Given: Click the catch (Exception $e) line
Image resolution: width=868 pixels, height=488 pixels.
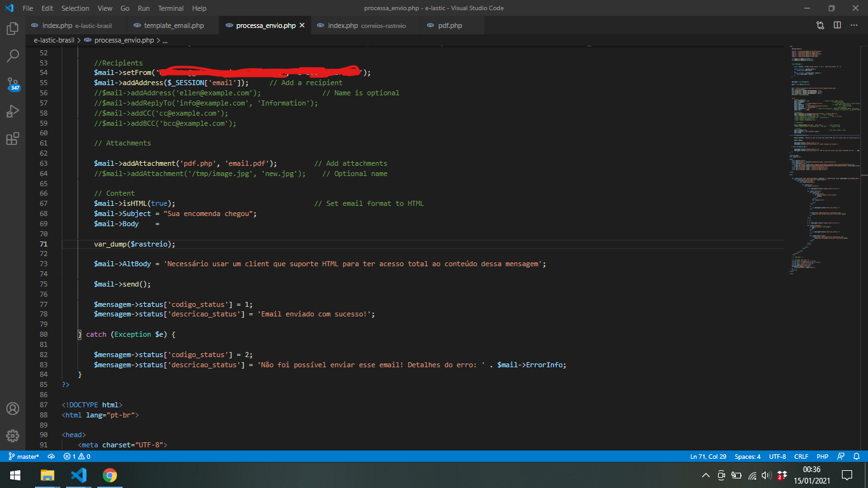Looking at the screenshot, I should coord(126,334).
